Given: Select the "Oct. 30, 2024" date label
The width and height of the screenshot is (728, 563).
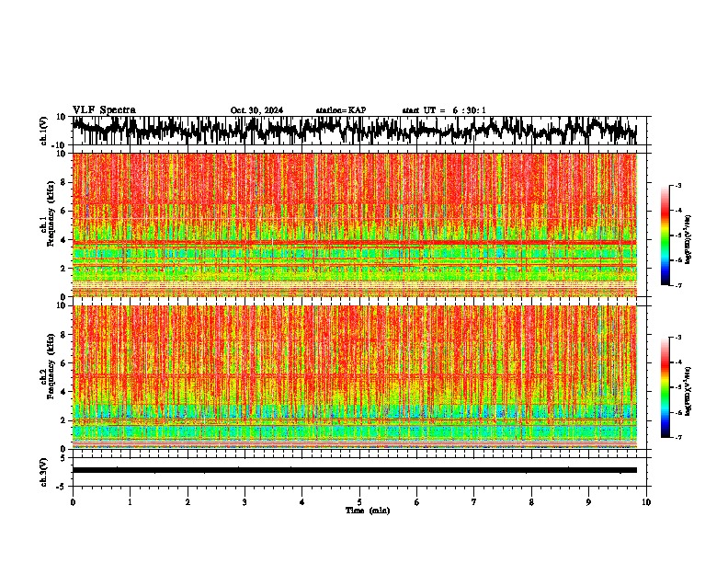Looking at the screenshot, I should (256, 110).
